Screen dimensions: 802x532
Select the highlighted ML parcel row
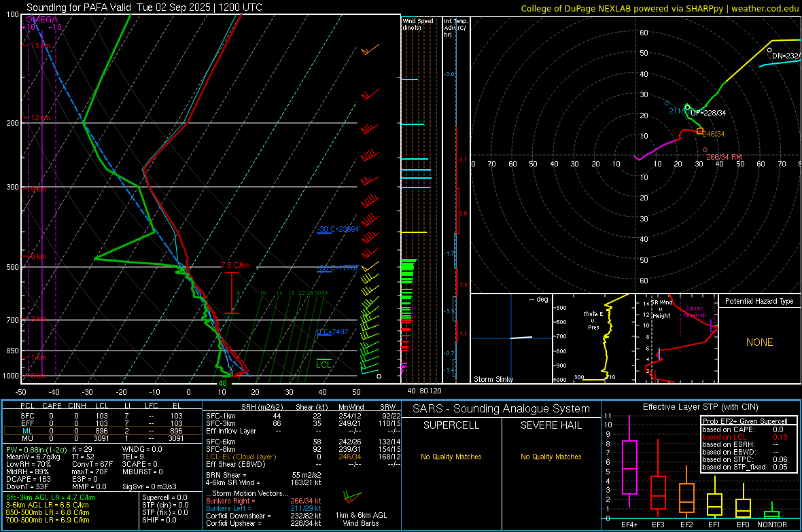(x=103, y=431)
